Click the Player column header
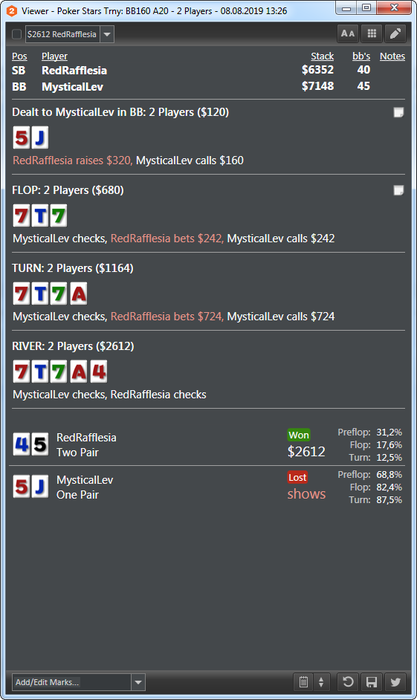 54,56
